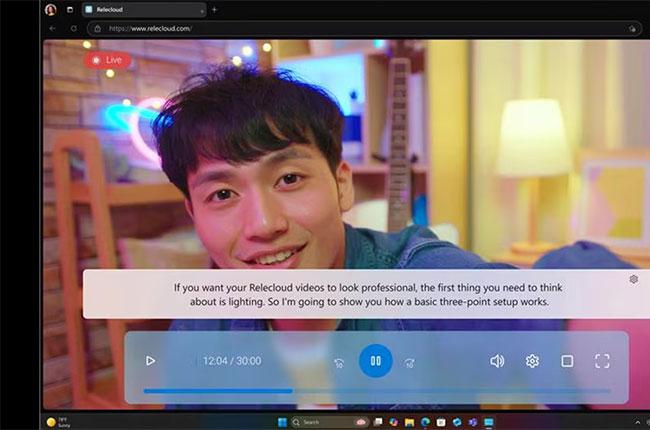
Task: Select the Relecloud browser tab
Action: [x=144, y=10]
